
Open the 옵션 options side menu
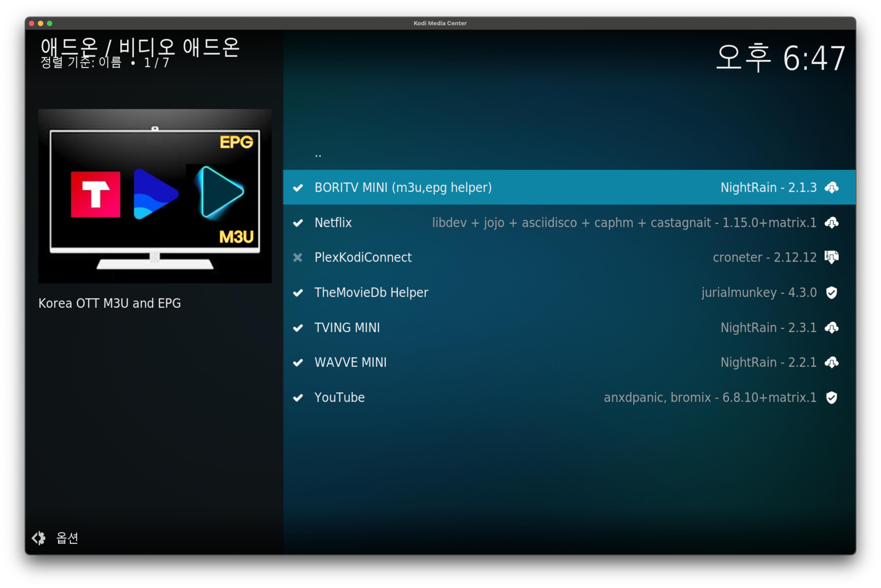click(67, 538)
